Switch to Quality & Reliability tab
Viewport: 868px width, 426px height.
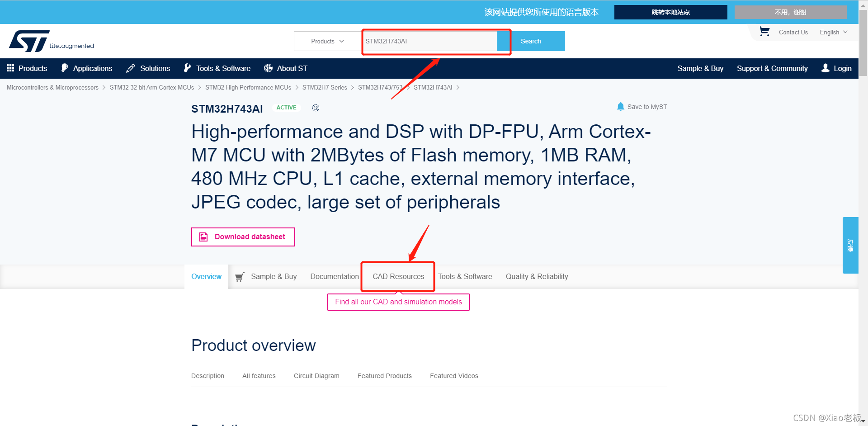[537, 276]
